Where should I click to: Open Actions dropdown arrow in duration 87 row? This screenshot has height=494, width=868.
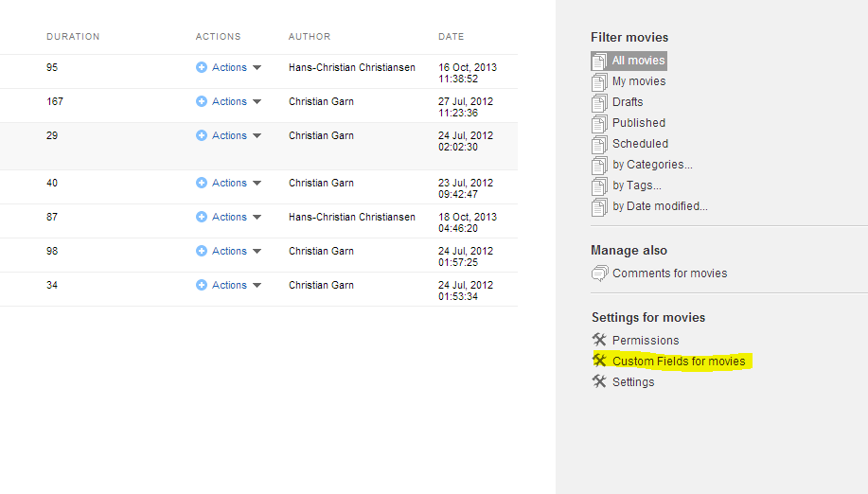(257, 218)
